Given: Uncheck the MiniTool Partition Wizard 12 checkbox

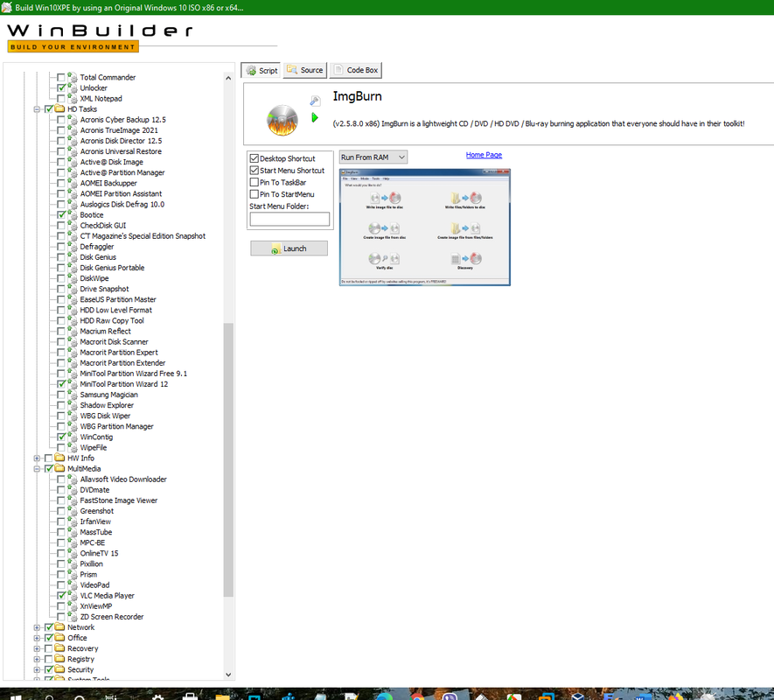Looking at the screenshot, I should 60,384.
